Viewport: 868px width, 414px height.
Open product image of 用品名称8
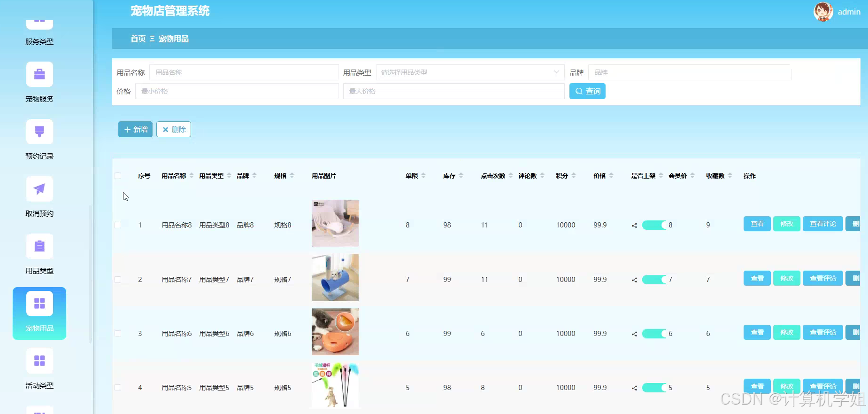pyautogui.click(x=335, y=223)
